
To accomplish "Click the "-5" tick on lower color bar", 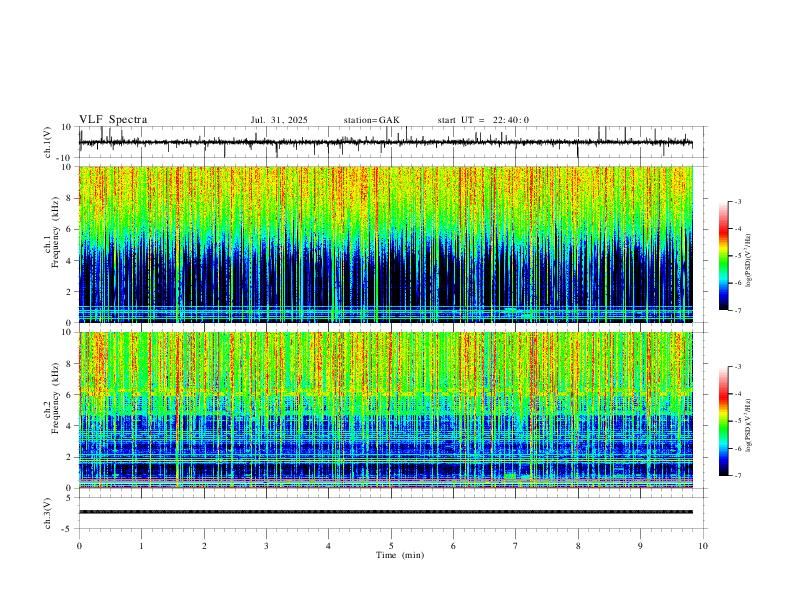I will pyautogui.click(x=737, y=421).
